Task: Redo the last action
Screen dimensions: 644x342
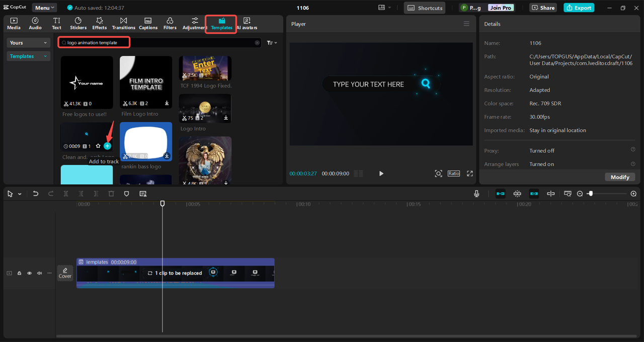Action: 50,194
